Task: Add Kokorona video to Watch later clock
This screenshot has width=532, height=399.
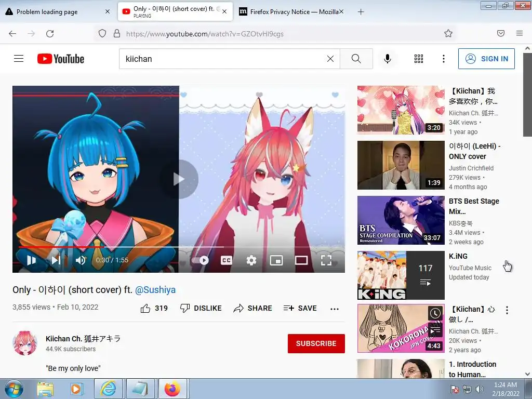Action: point(435,313)
